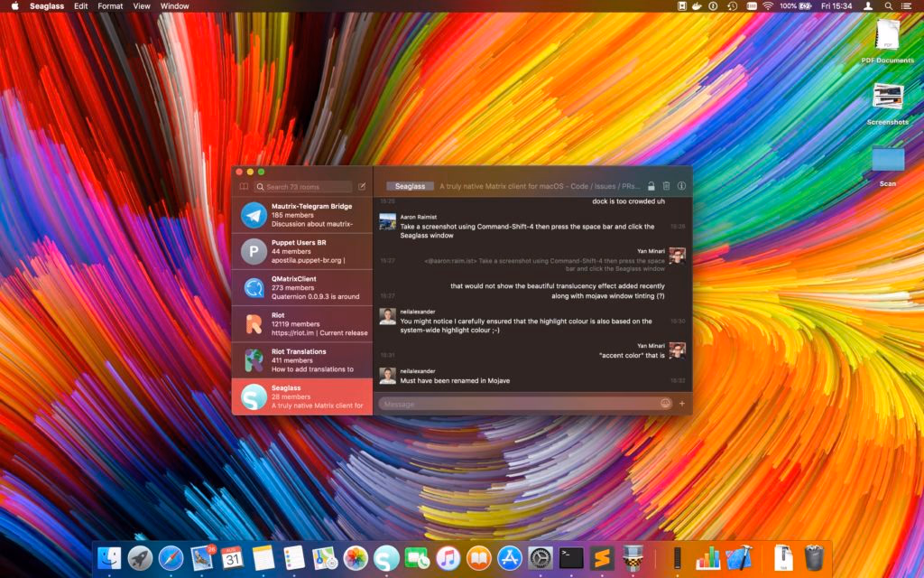The width and height of the screenshot is (924, 578).
Task: Click message "dock is too crowded uh"
Action: (628, 201)
